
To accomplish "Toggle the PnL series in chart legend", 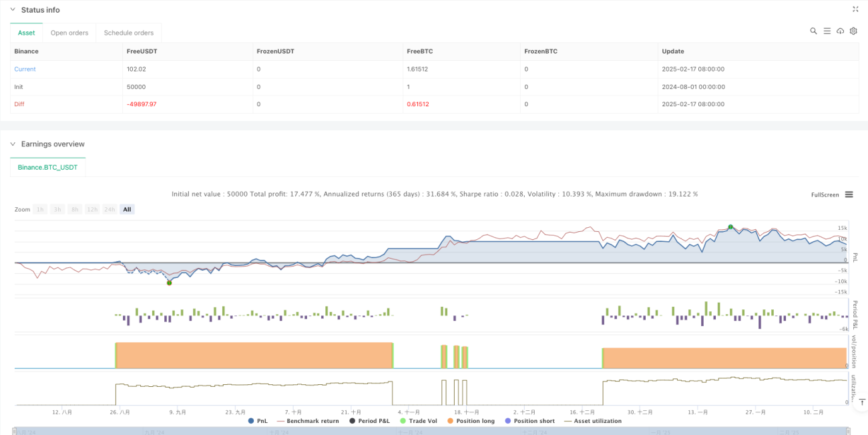I will pos(258,421).
